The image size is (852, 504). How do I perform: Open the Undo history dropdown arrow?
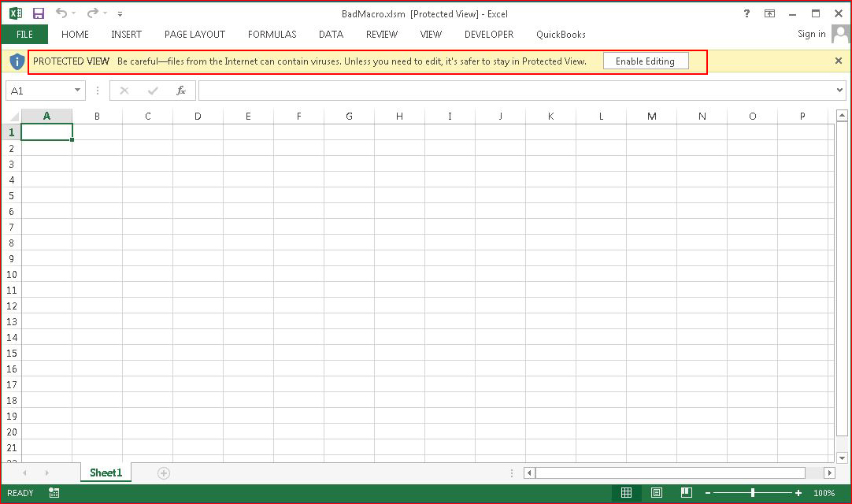click(x=73, y=13)
